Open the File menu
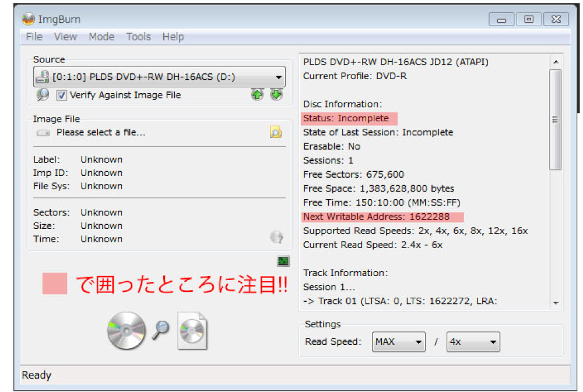 point(34,37)
